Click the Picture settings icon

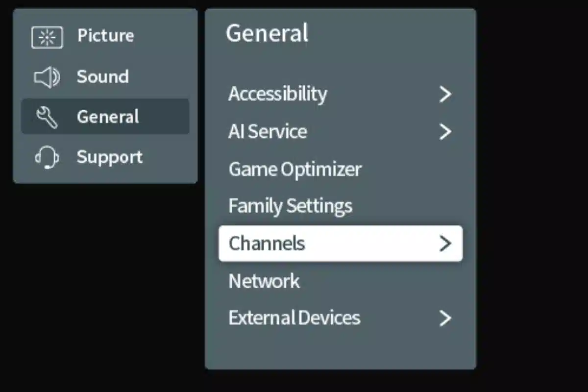(47, 35)
